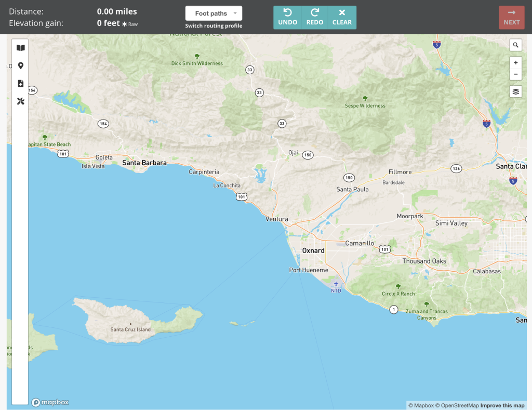The height and width of the screenshot is (410, 532).
Task: Click the Oxnard city label
Action: click(313, 250)
